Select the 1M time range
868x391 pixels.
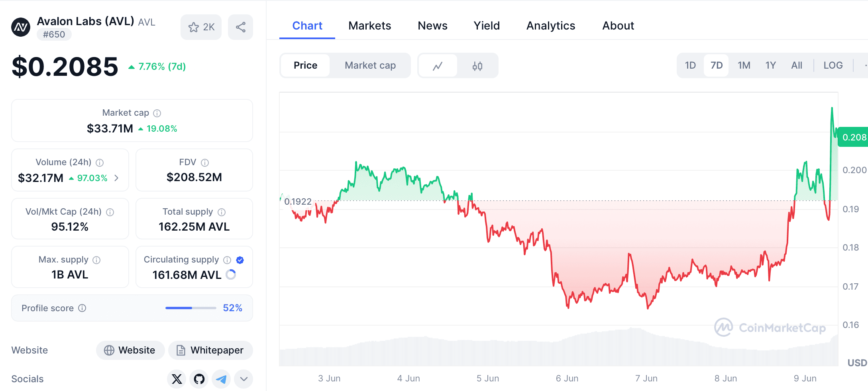click(744, 65)
